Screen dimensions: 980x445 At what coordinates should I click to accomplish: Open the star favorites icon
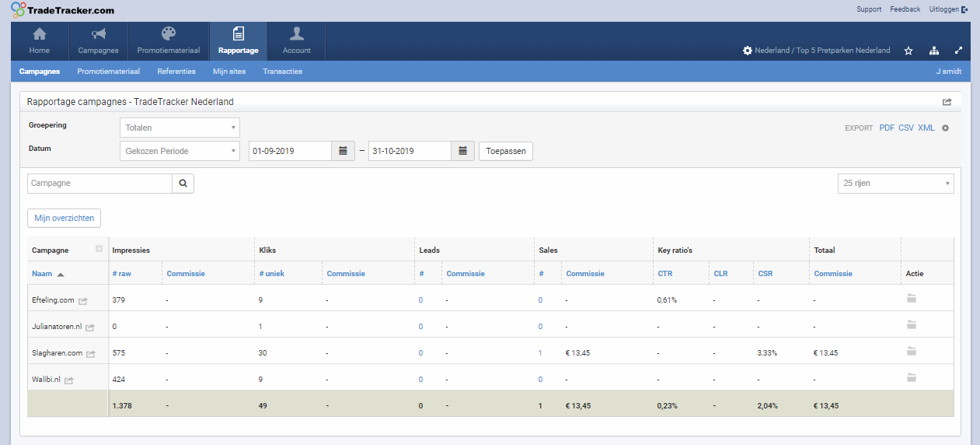coord(909,51)
